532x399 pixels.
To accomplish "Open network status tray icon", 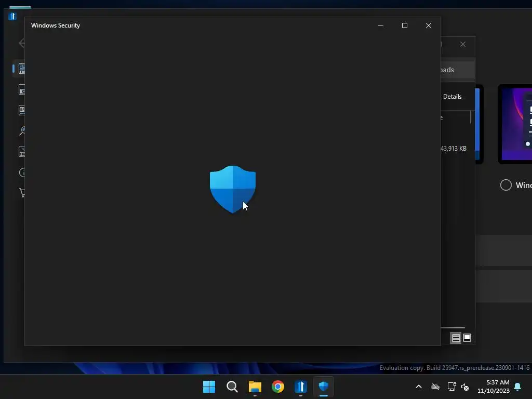I will [x=451, y=387].
